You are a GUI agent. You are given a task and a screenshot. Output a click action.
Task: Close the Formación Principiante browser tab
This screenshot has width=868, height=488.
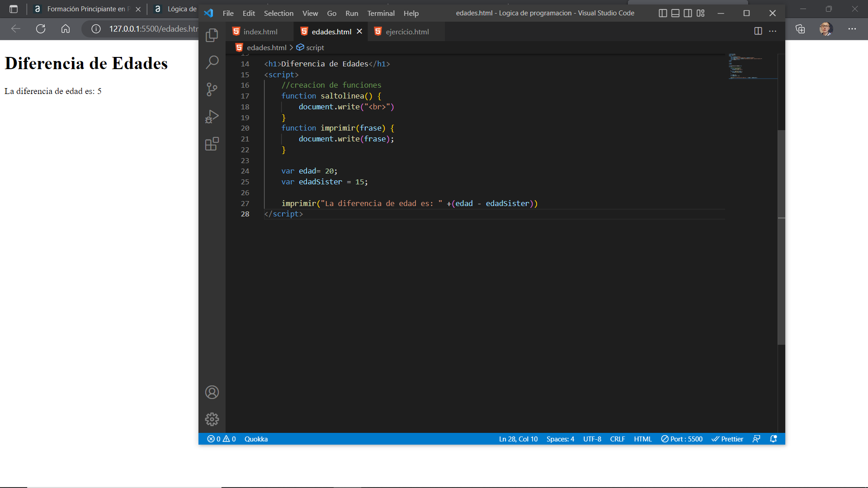pyautogui.click(x=138, y=9)
